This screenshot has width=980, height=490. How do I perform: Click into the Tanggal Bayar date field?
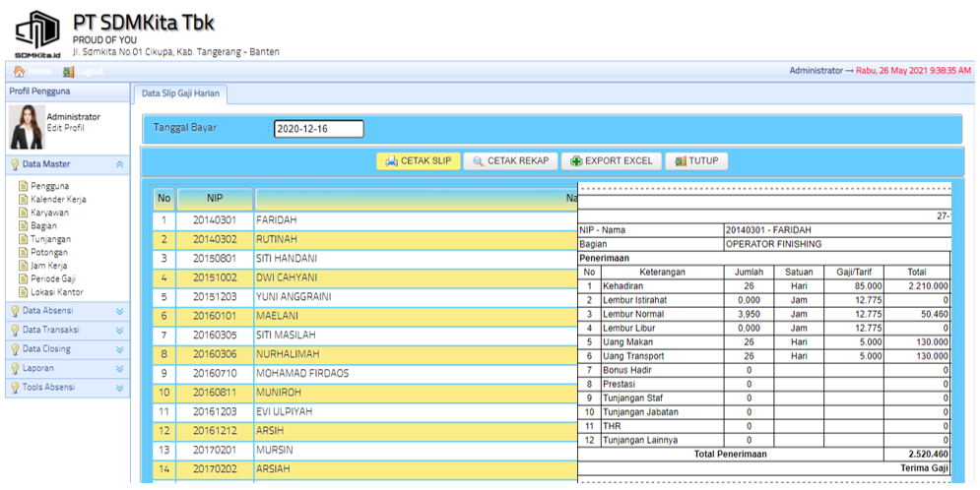pyautogui.click(x=318, y=129)
